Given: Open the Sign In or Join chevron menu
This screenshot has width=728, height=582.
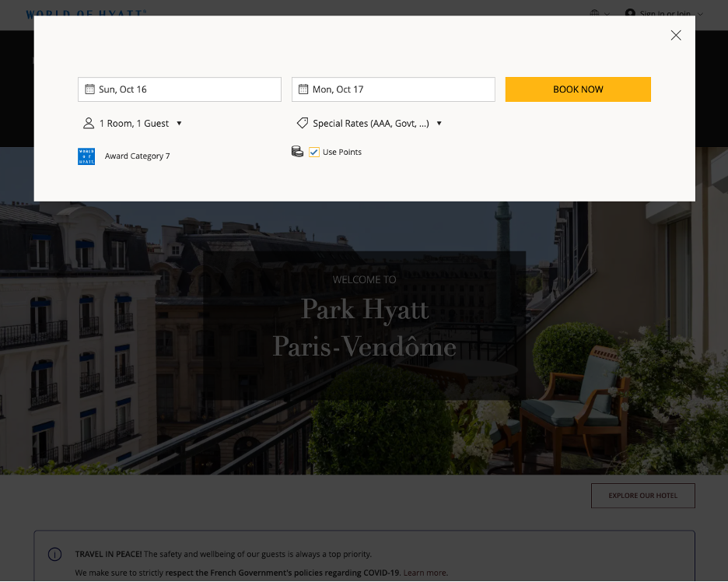Looking at the screenshot, I should coord(701,14).
